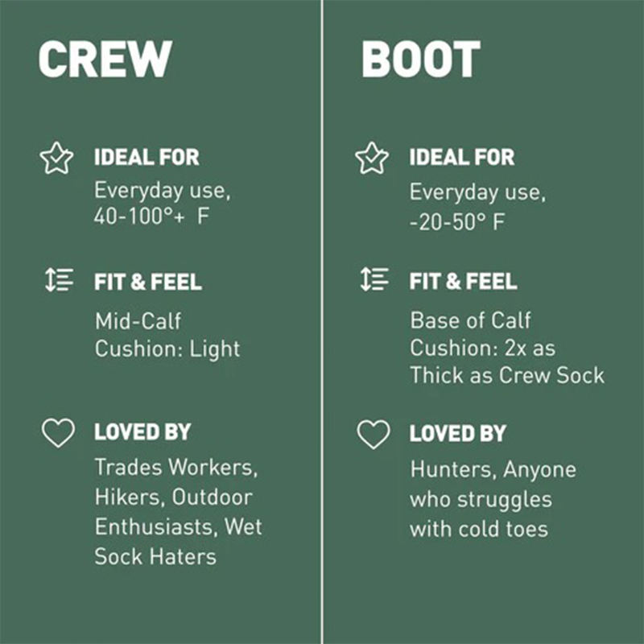Click the CREW column's LOVED BY label
The width and height of the screenshot is (644, 644).
[142, 432]
